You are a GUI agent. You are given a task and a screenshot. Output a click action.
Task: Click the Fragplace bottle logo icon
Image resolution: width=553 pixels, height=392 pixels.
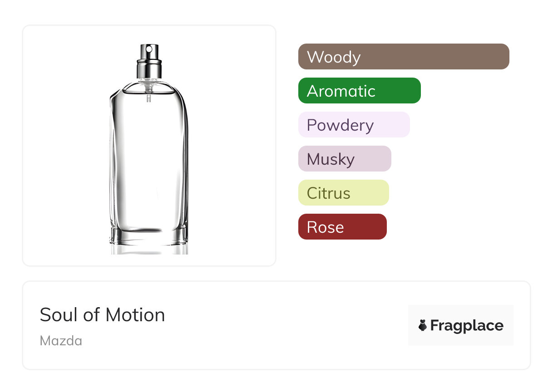click(x=423, y=325)
